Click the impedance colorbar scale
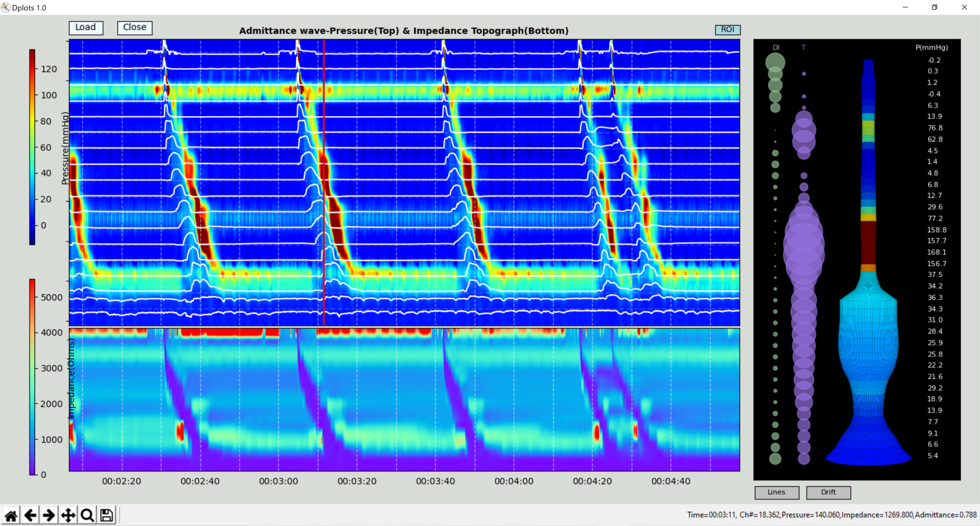The image size is (980, 526). pos(32,377)
